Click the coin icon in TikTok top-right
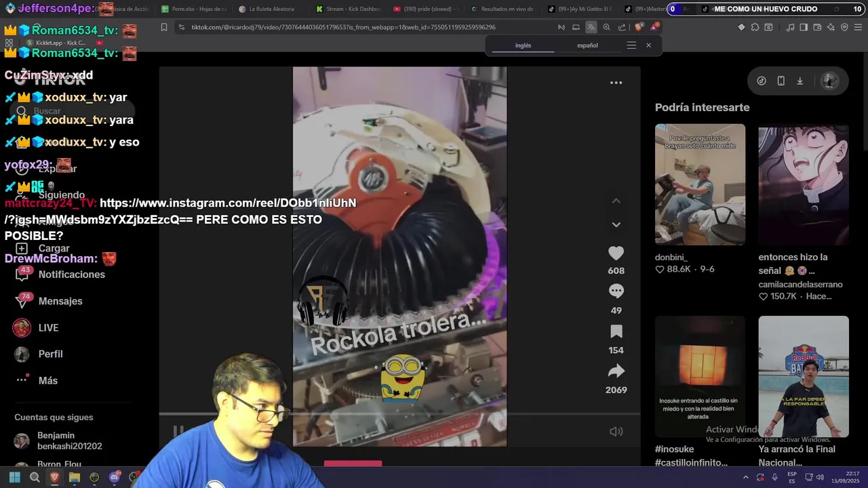Image resolution: width=868 pixels, height=488 pixels. pos(762,81)
